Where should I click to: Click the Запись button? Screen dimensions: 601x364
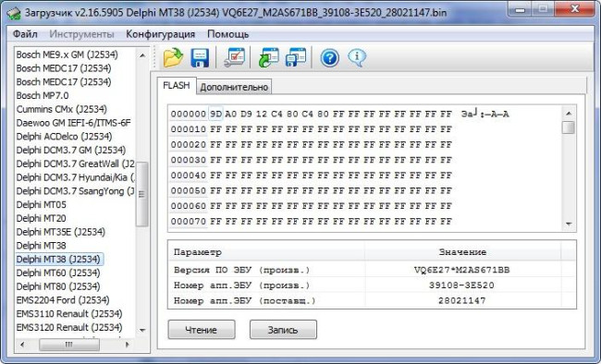point(283,330)
